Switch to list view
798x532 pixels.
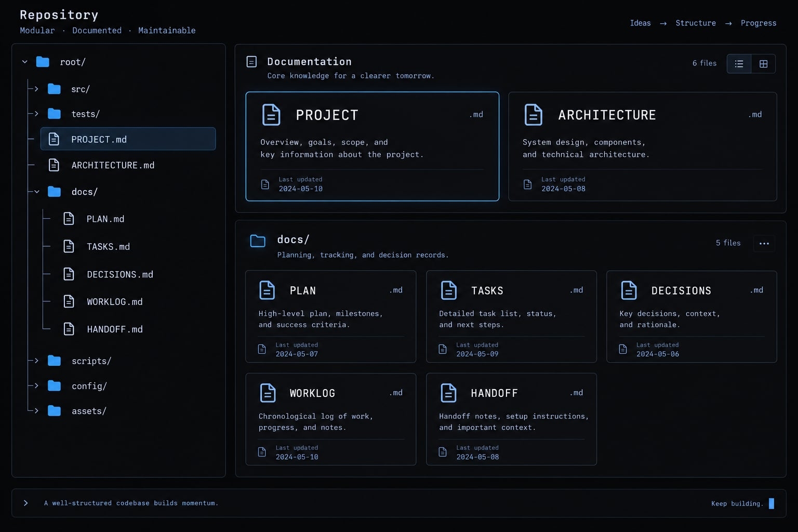(x=739, y=64)
